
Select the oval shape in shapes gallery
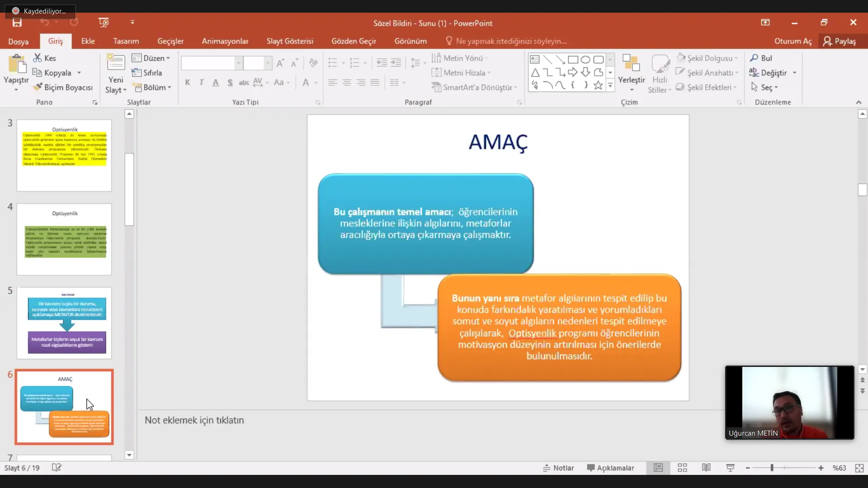tap(585, 60)
